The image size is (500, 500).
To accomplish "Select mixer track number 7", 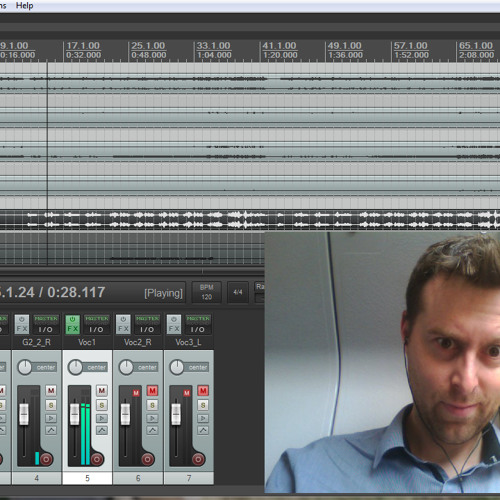I will point(189,478).
